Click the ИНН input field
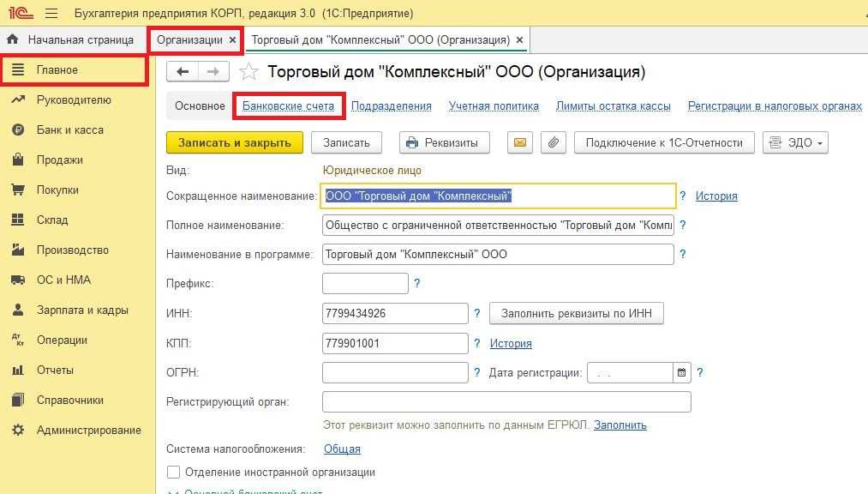 pos(395,313)
